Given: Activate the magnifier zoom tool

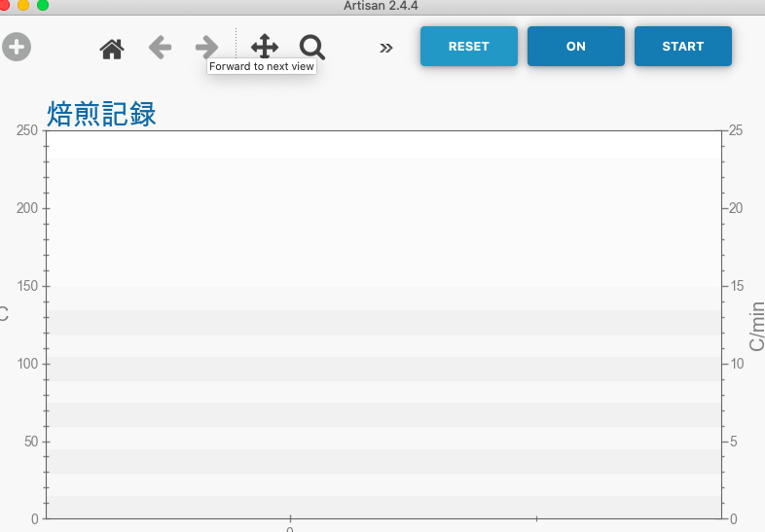Looking at the screenshot, I should pos(311,47).
